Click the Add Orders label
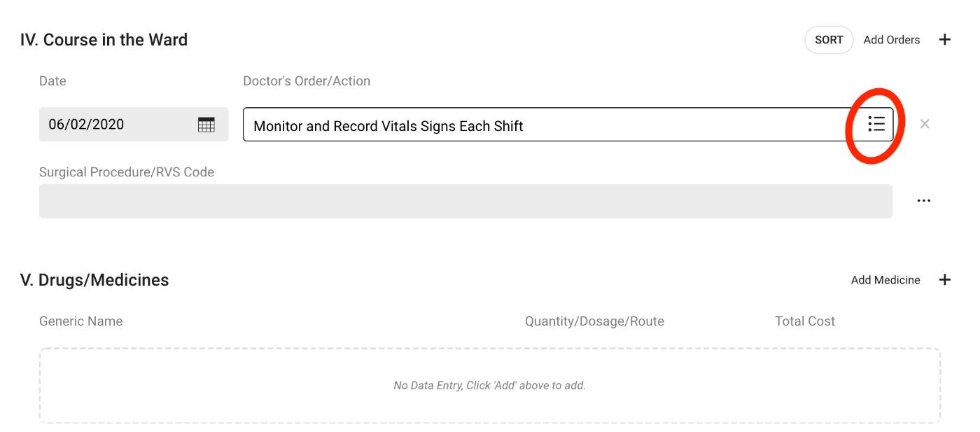The image size is (980, 432). click(892, 40)
